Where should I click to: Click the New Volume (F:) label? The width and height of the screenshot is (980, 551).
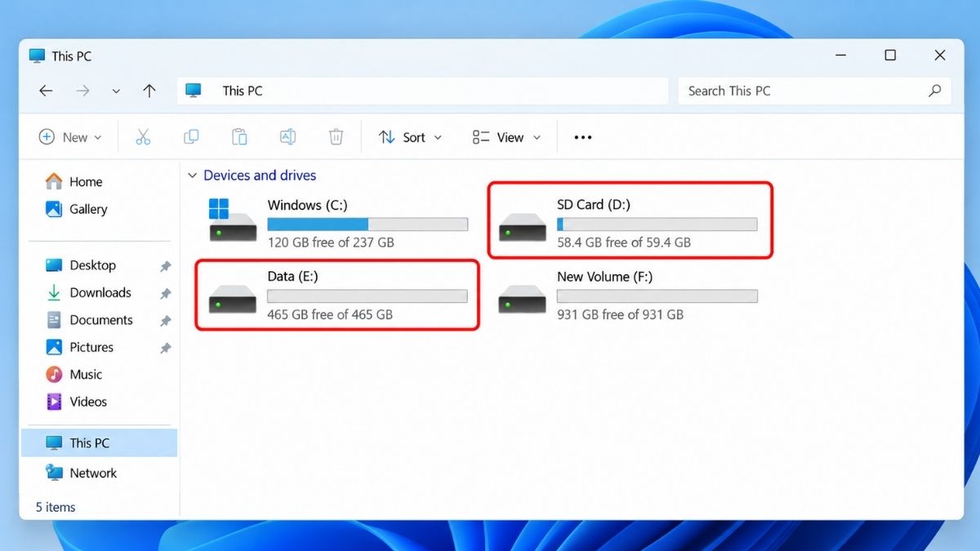pos(605,277)
